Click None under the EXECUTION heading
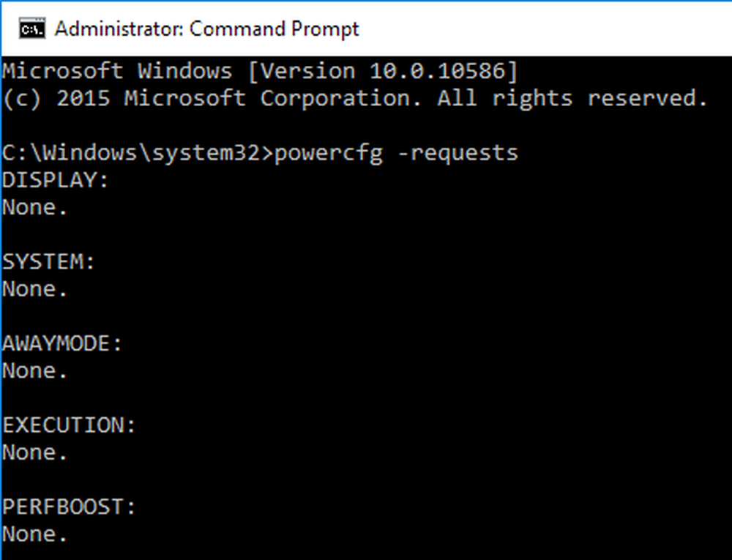The height and width of the screenshot is (560, 732). [x=35, y=452]
